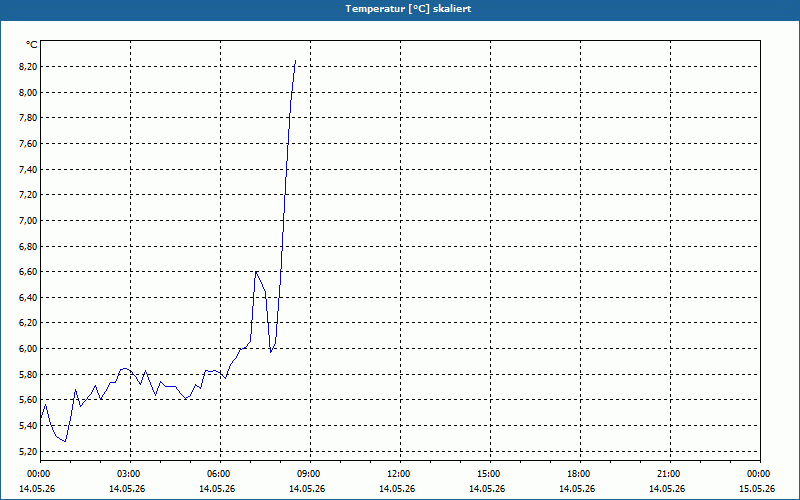Click the 00:00 label above 15.05.26
This screenshot has width=800, height=500.
pyautogui.click(x=760, y=474)
